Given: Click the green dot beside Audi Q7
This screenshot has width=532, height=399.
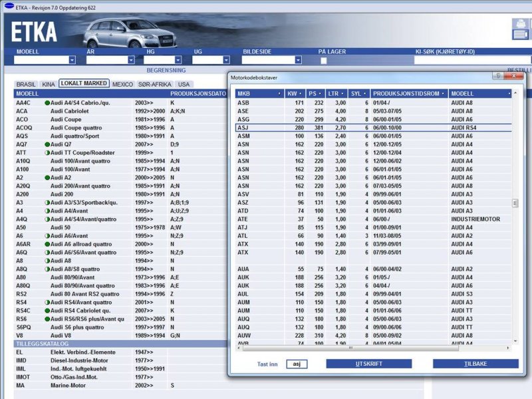Looking at the screenshot, I should pos(47,144).
